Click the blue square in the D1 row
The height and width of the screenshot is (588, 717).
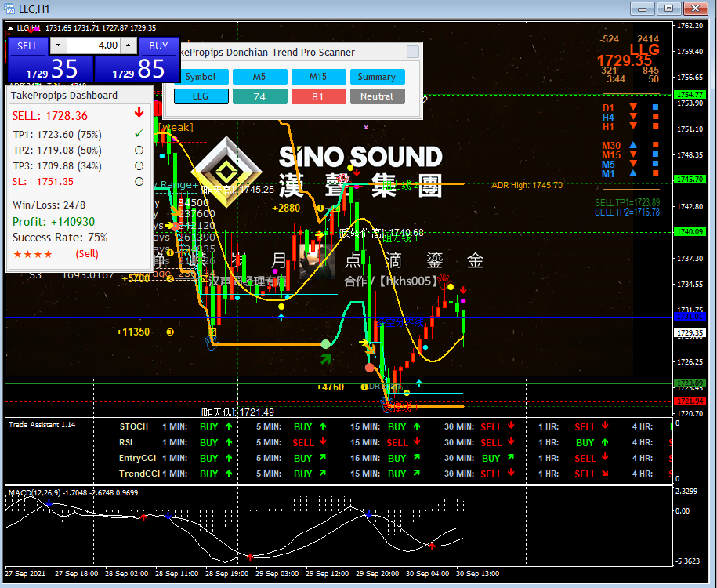tap(655, 107)
